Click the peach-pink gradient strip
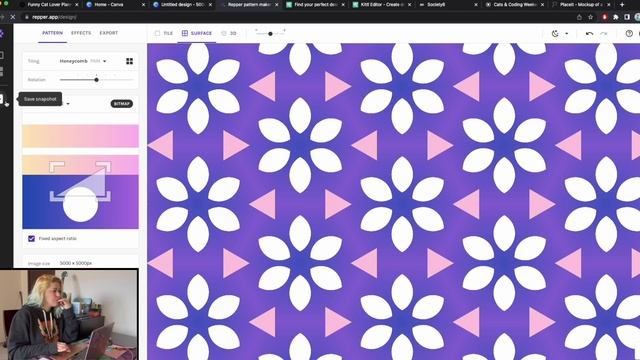This screenshot has height=360, width=640. click(80, 136)
